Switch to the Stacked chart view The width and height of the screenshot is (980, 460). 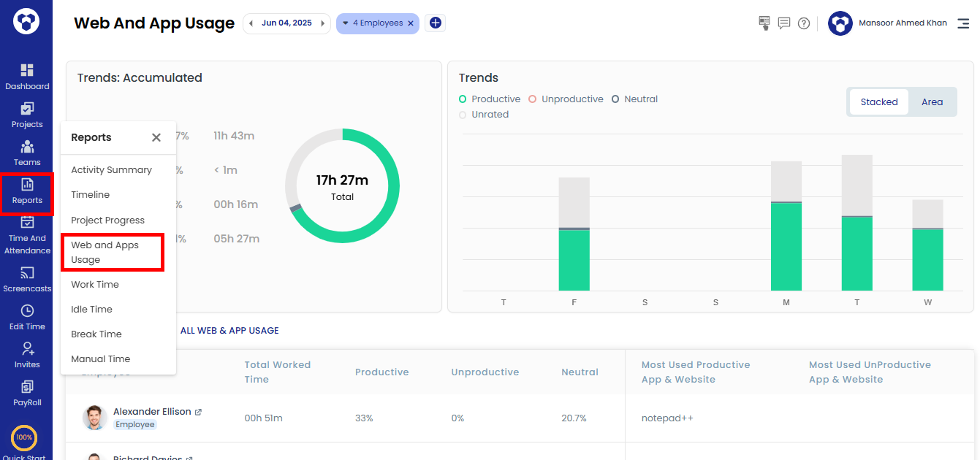[878, 101]
